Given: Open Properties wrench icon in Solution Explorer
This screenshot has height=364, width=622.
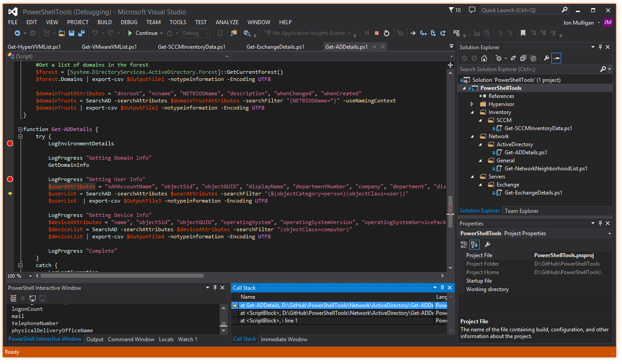Looking at the screenshot, I should pos(546,58).
